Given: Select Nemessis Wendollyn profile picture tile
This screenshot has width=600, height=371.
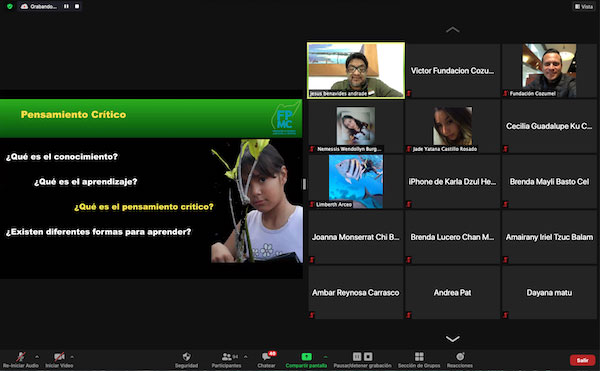Looking at the screenshot, I should tap(356, 126).
